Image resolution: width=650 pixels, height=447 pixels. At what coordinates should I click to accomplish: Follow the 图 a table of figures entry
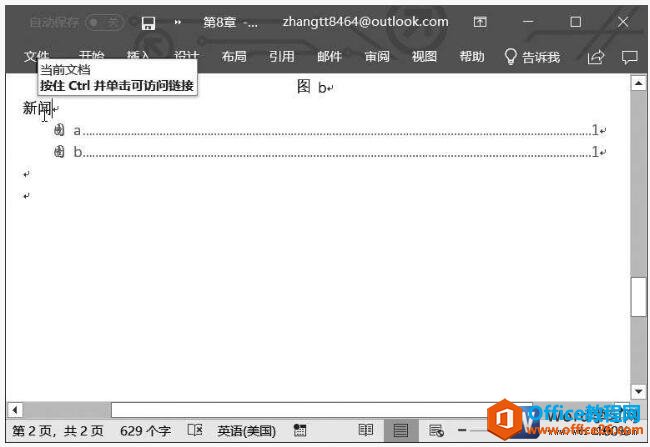(330, 131)
